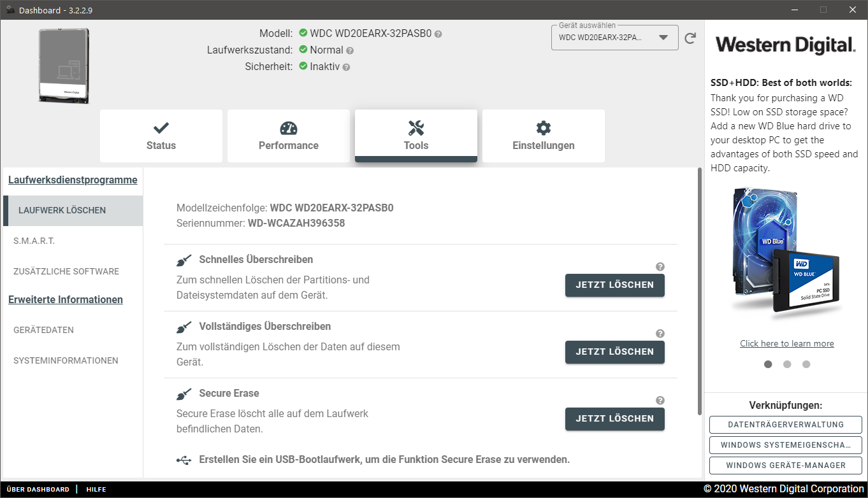Viewport: 868px width, 498px height.
Task: Select the Tools tab
Action: [x=416, y=136]
